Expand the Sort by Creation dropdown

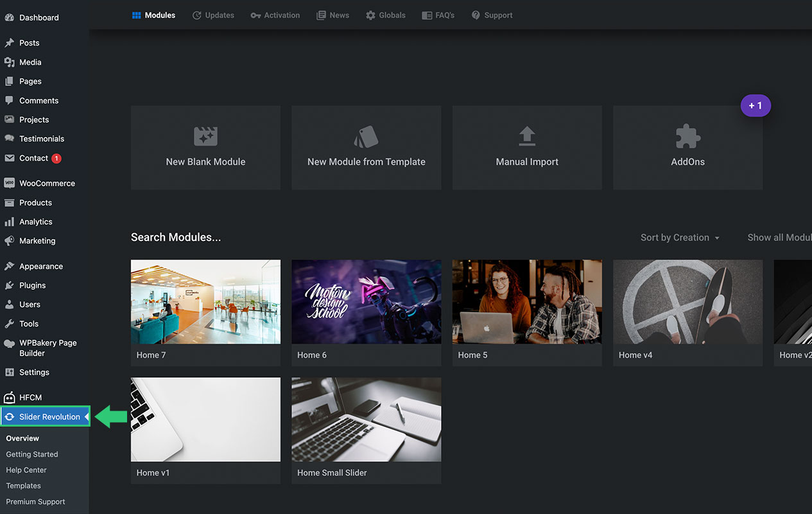[680, 238]
